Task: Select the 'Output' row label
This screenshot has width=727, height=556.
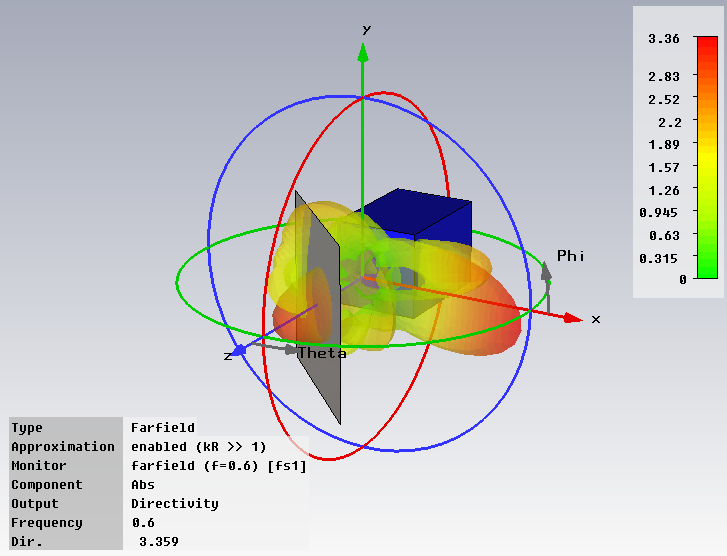Action: [35, 504]
